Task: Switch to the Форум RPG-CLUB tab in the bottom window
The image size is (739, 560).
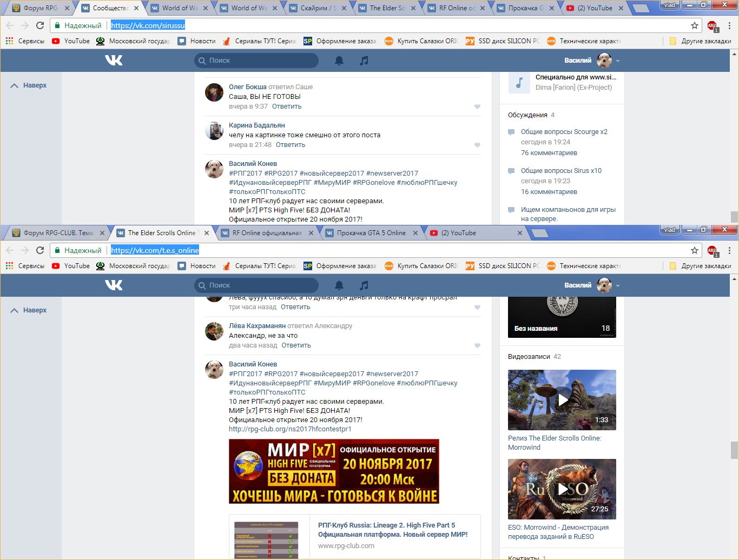Action: tap(57, 233)
